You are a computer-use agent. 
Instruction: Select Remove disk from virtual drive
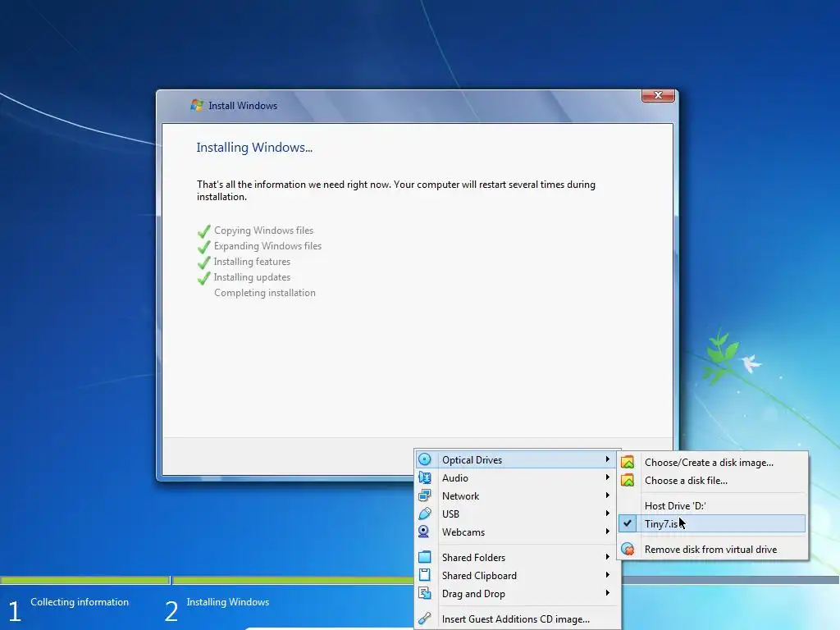click(x=713, y=549)
